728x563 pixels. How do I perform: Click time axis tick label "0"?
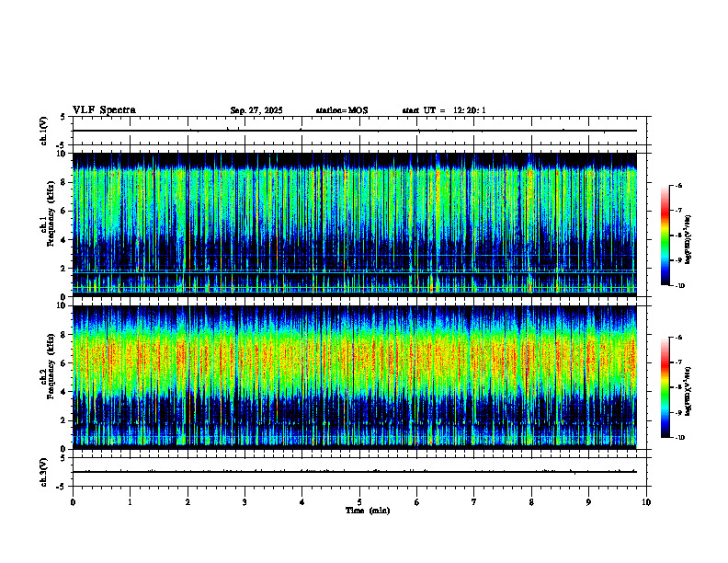pyautogui.click(x=73, y=502)
